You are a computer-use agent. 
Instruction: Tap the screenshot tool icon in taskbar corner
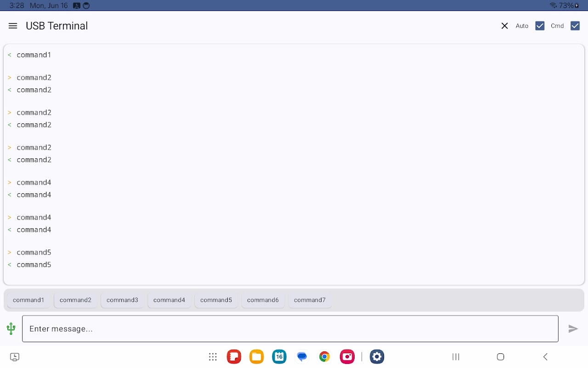point(15,357)
